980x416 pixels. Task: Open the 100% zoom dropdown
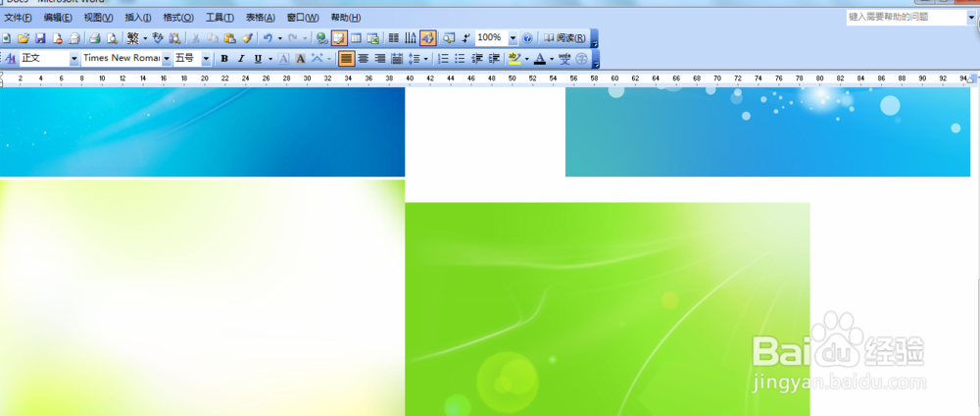click(x=514, y=39)
